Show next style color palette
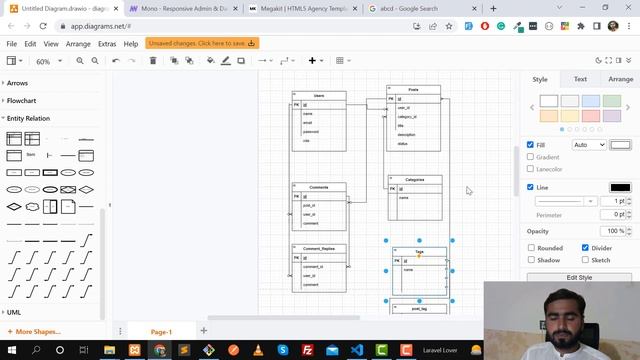 pos(628,107)
